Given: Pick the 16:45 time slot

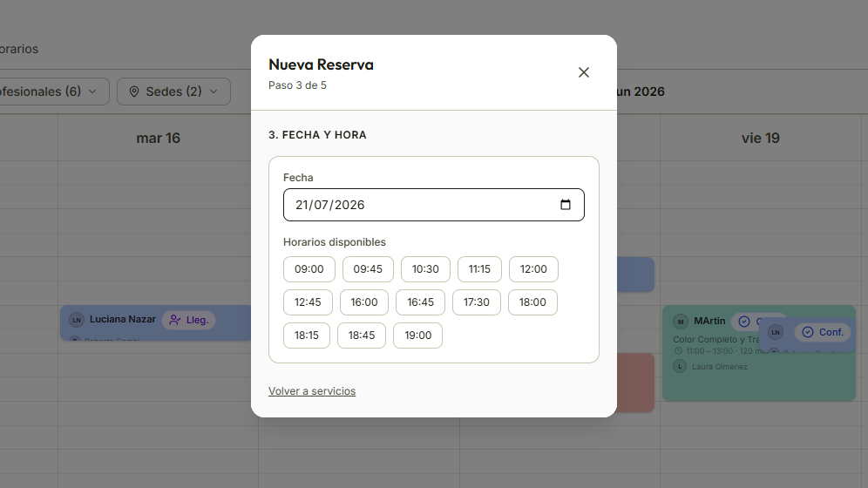Looking at the screenshot, I should (x=420, y=302).
